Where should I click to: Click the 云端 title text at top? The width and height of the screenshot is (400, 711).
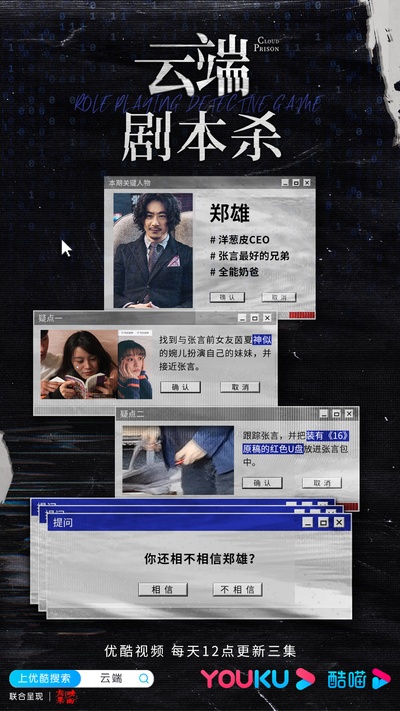coord(193,66)
